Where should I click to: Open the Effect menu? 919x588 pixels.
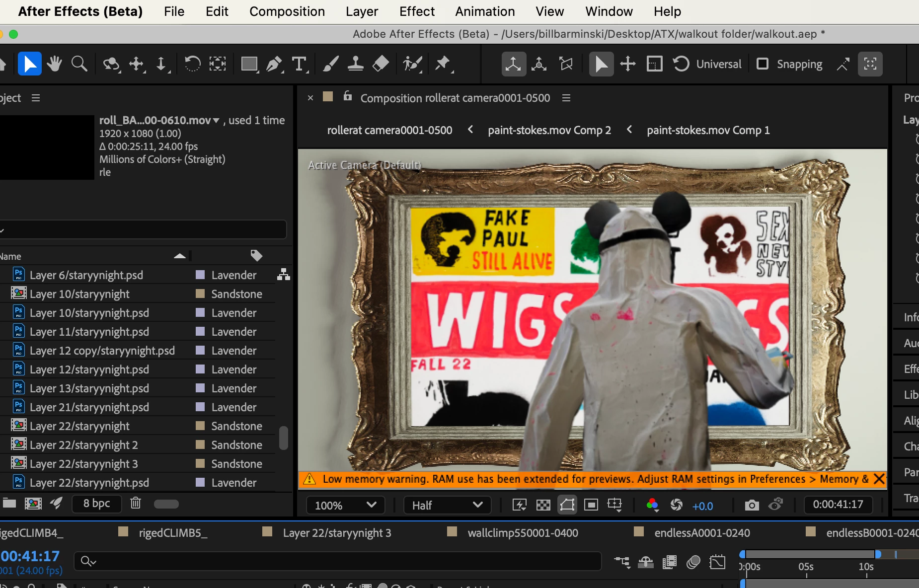point(417,11)
